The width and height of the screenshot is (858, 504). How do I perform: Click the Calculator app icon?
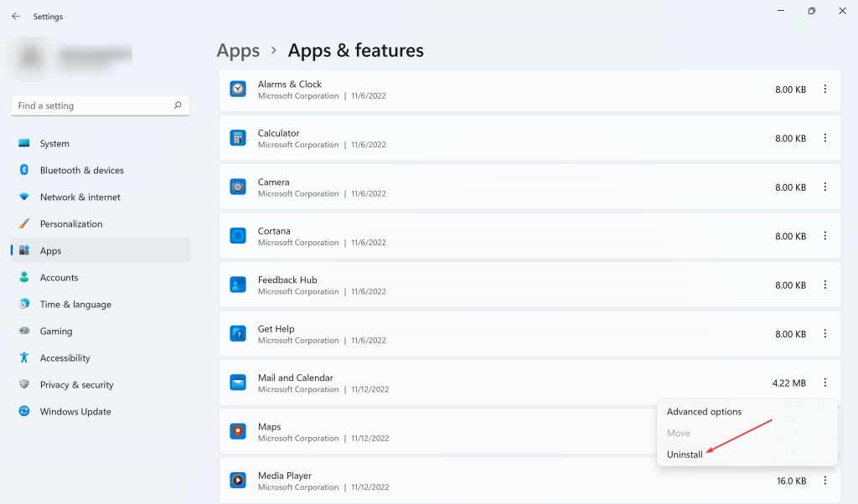238,138
